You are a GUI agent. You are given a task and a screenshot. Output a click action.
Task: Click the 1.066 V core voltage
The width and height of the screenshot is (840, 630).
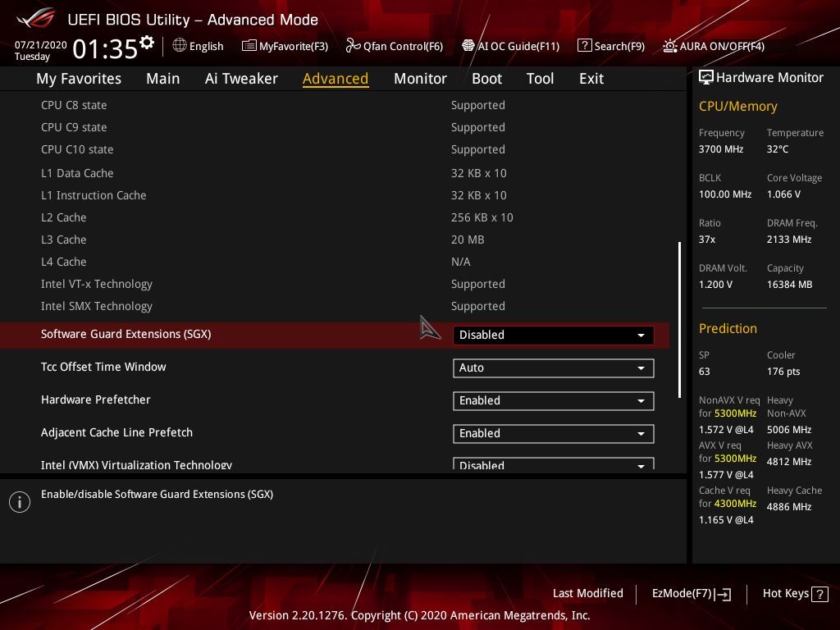783,194
